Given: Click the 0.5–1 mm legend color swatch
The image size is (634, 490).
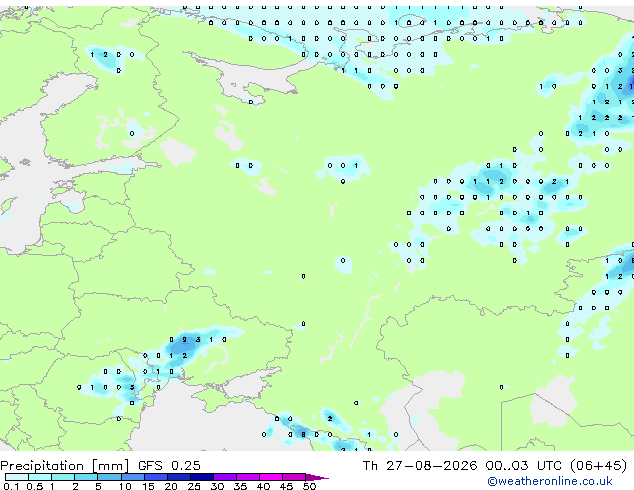Looking at the screenshot, I should [x=40, y=477].
